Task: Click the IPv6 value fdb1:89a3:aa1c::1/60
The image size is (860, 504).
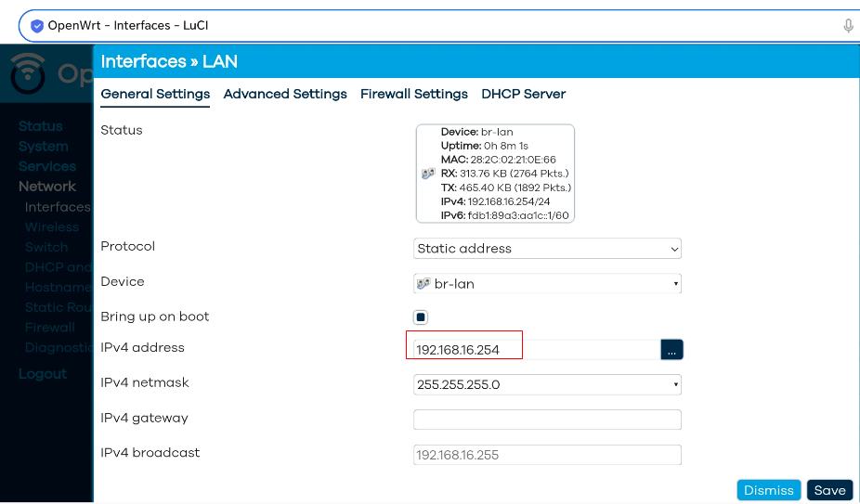Action: 518,215
